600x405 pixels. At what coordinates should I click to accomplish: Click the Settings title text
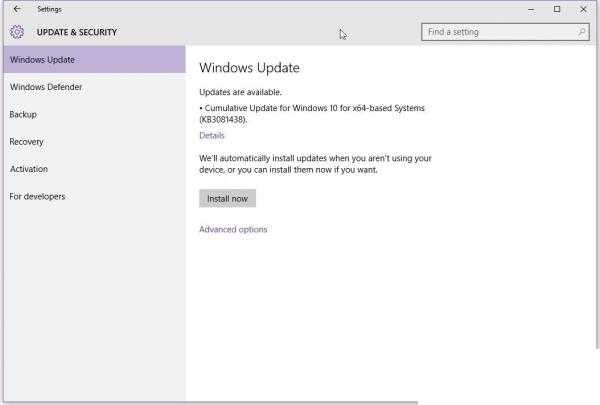pyautogui.click(x=49, y=9)
